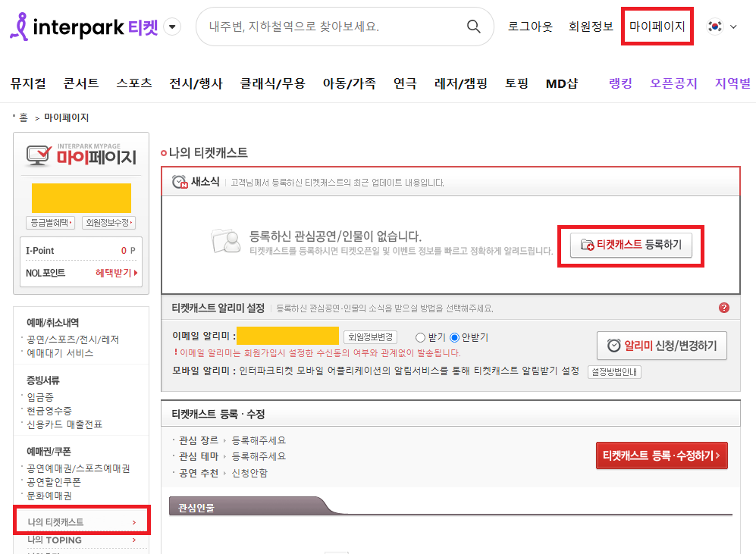756x554 pixels.
Task: Open the 오픈공지 link
Action: [673, 83]
